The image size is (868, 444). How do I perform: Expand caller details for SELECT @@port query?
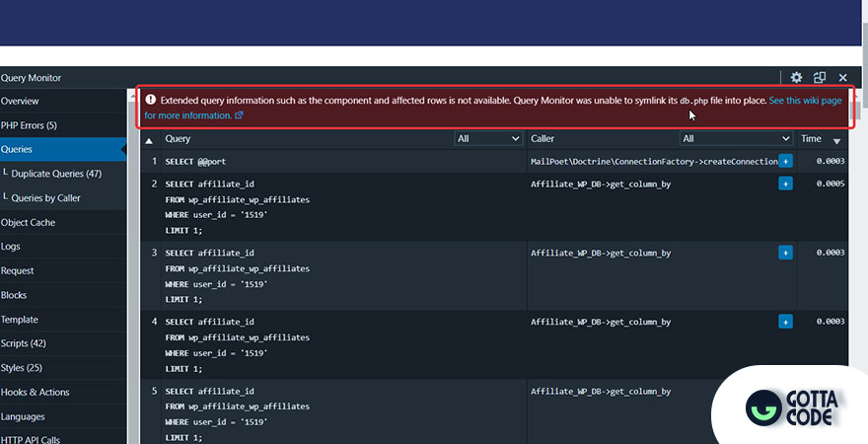tap(785, 161)
